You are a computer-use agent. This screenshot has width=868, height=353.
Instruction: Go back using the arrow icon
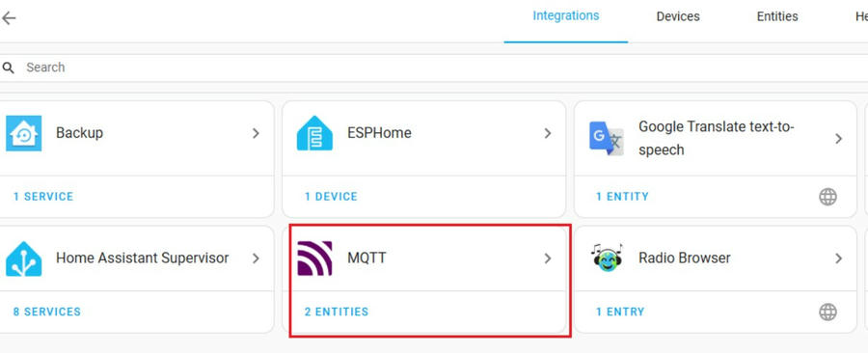(x=9, y=18)
